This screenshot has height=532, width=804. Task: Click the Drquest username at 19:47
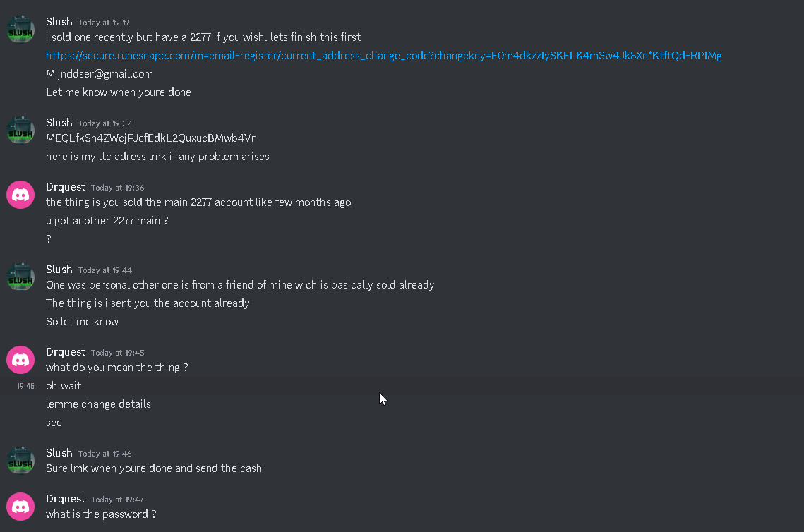click(66, 499)
